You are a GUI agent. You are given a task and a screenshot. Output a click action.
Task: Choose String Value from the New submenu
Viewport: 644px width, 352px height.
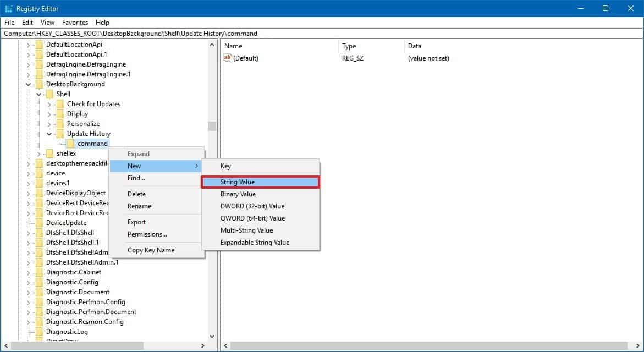260,182
